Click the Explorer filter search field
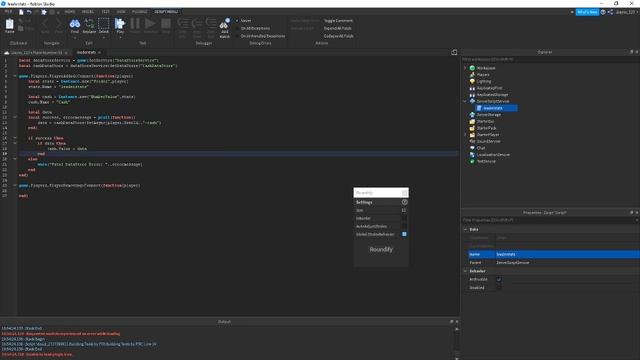 (x=550, y=59)
